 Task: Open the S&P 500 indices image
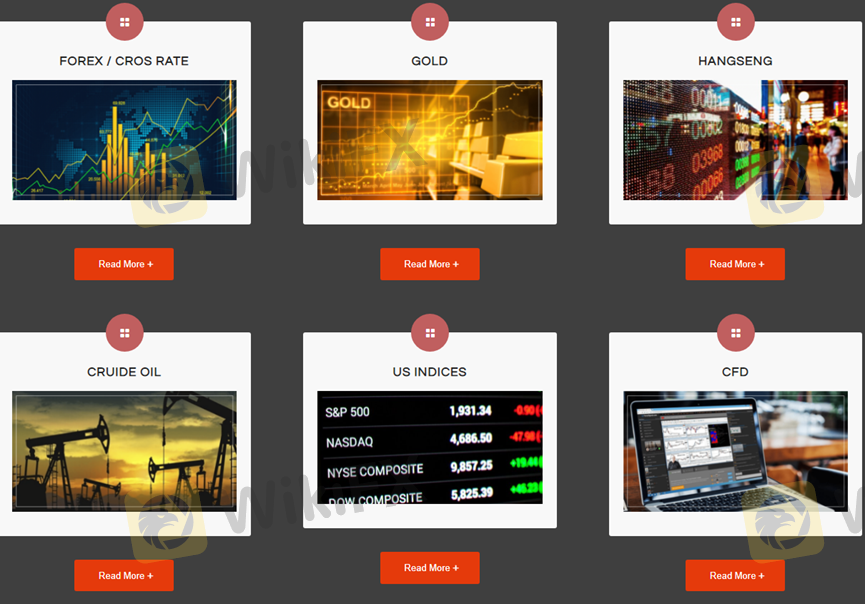(x=430, y=447)
